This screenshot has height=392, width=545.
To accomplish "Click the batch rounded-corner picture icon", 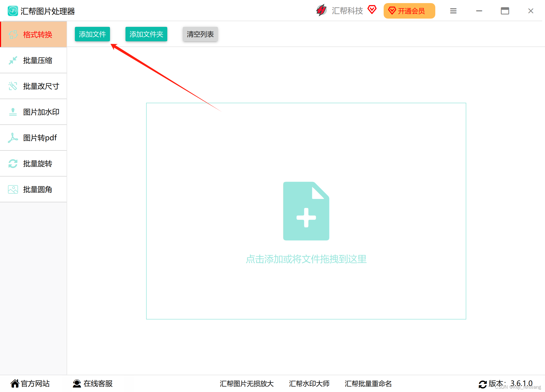I will pyautogui.click(x=13, y=189).
